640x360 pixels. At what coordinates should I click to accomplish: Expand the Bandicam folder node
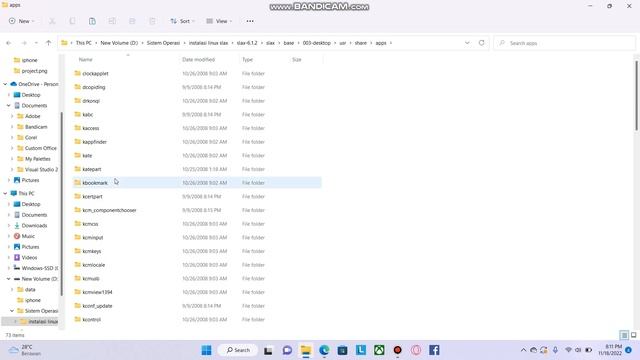coord(12,127)
